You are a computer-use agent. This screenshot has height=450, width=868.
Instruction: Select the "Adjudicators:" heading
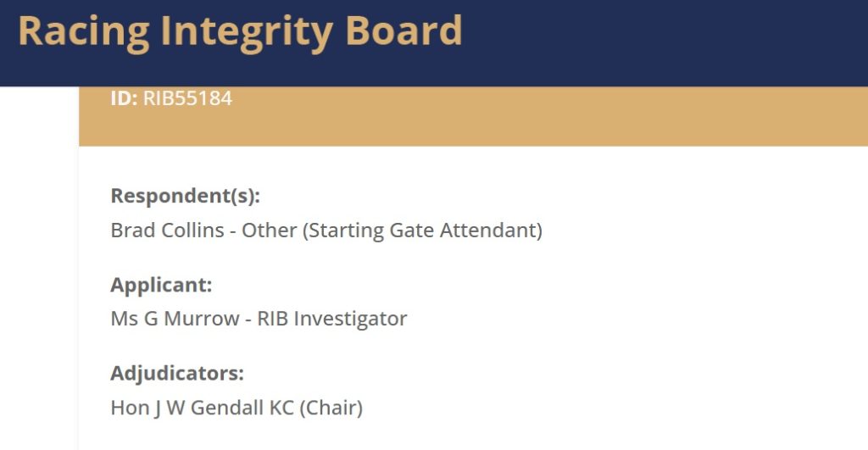[x=177, y=374]
